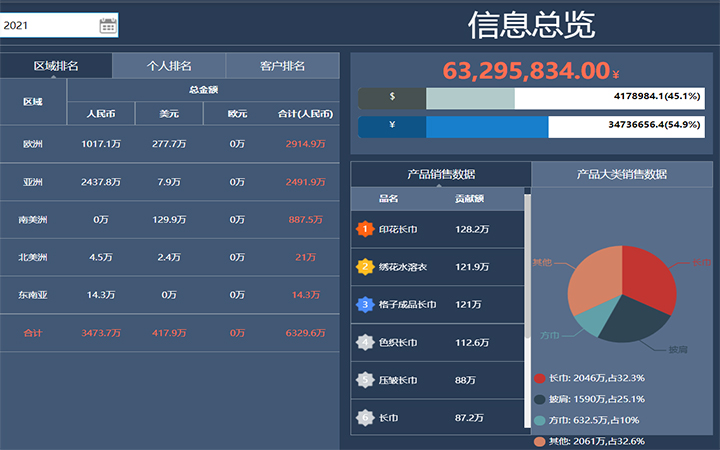Select the 压皱长巾 product row

point(437,380)
